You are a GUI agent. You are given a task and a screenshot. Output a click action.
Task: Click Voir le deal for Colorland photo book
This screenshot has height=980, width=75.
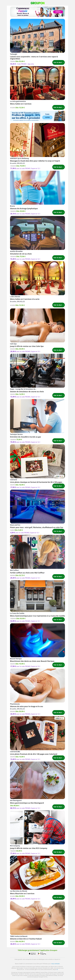click(x=58, y=486)
